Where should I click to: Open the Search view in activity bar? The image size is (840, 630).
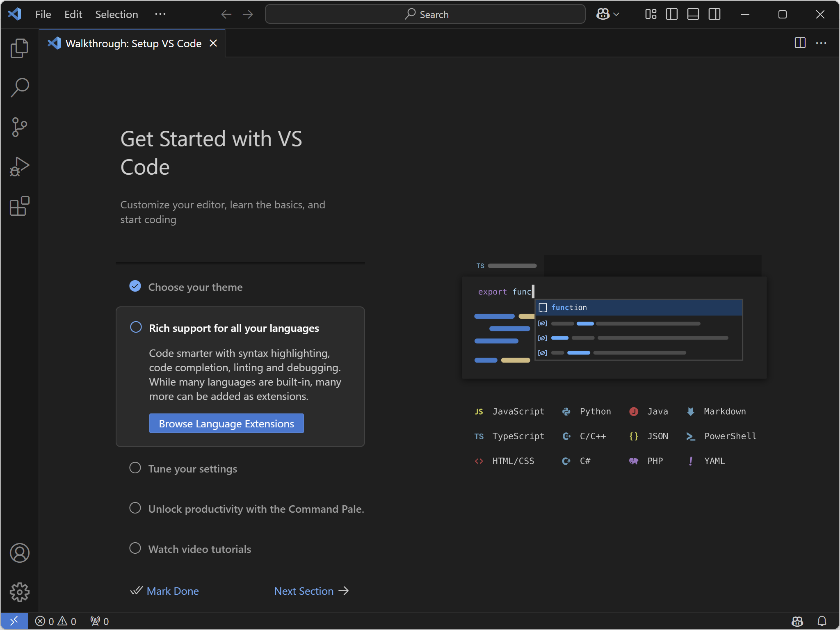19,88
